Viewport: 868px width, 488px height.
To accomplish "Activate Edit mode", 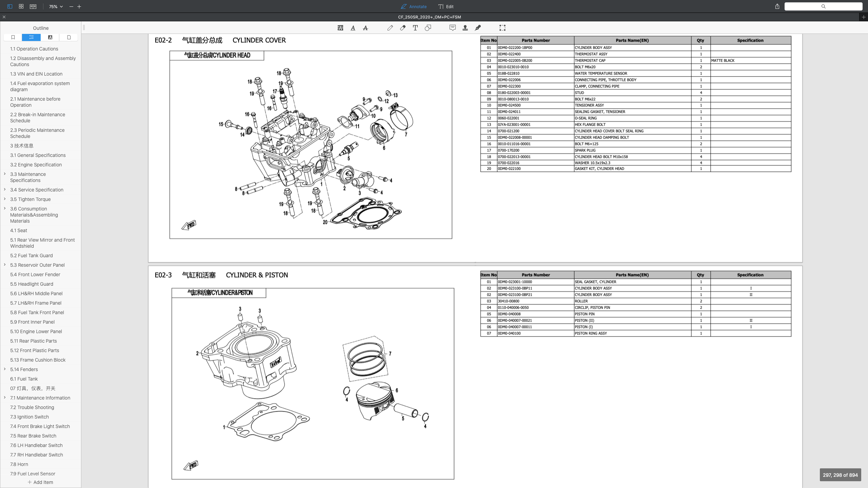I will coord(446,6).
